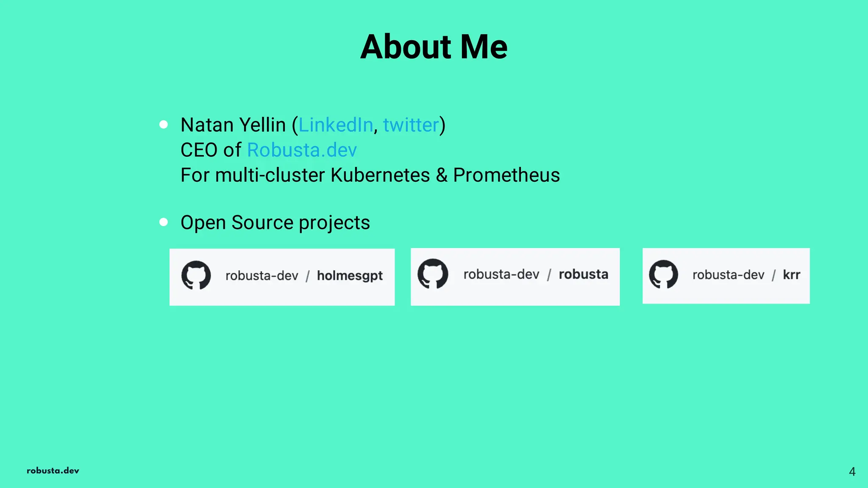The height and width of the screenshot is (488, 868).
Task: Click the robusta.dev footer logo
Action: click(53, 471)
